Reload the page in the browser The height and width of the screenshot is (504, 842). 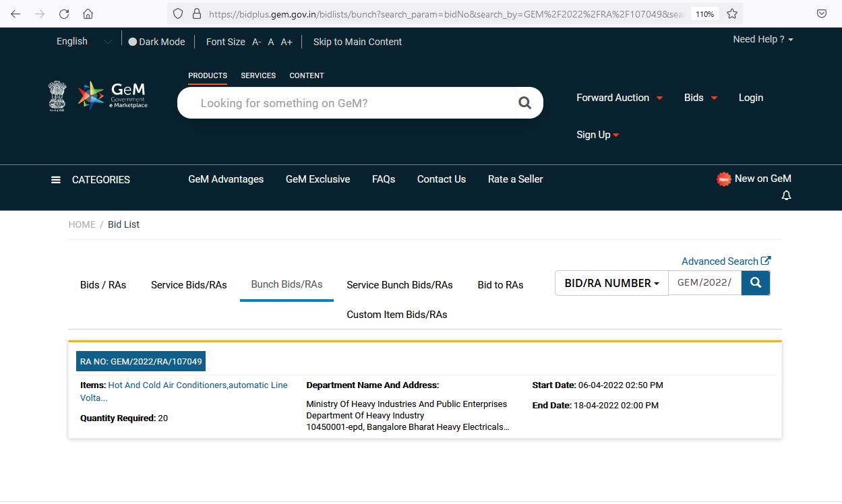tap(64, 13)
